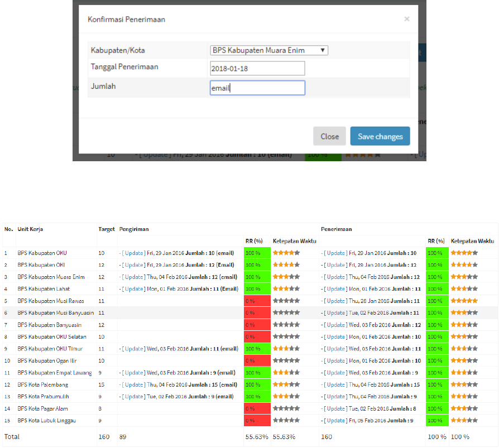The height and width of the screenshot is (448, 499).
Task: Select the row name BPS Kabupaten Musi Banyuasin
Action: 56,313
